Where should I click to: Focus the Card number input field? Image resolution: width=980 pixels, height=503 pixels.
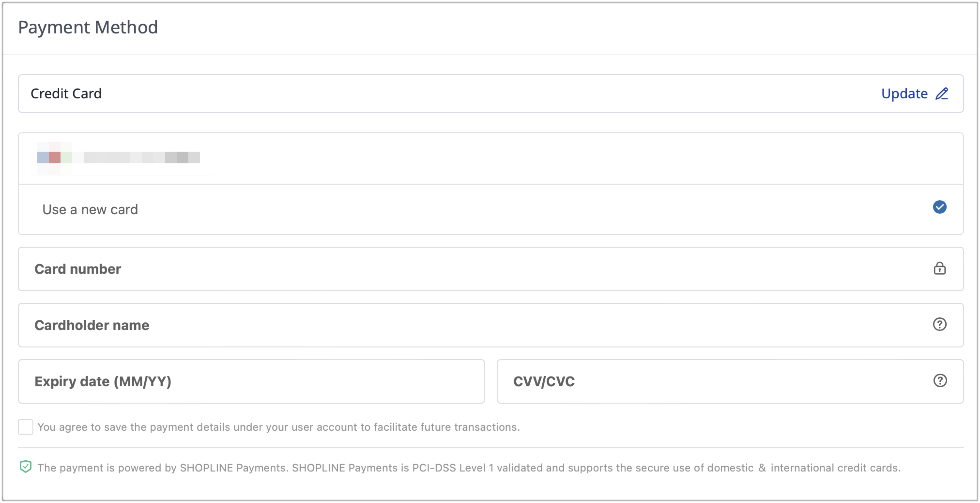491,269
